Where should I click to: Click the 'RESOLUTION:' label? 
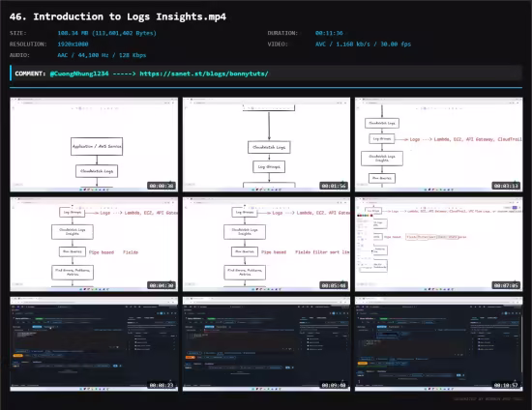28,44
